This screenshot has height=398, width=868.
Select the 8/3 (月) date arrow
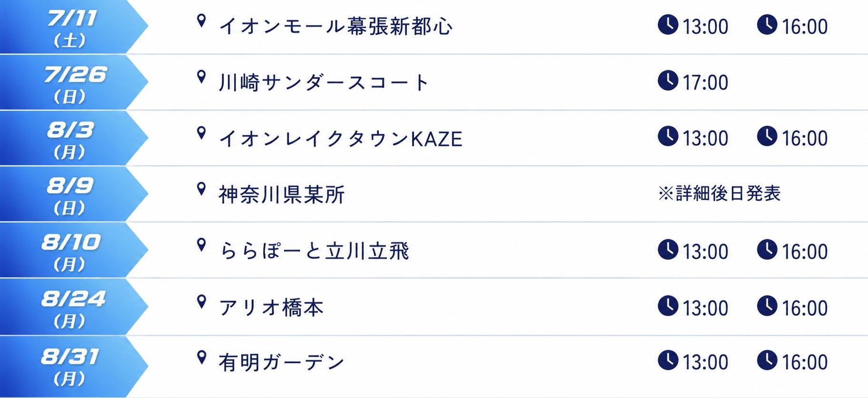[x=73, y=138]
